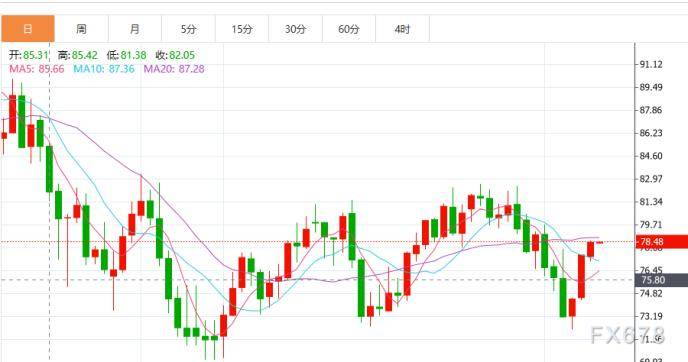This screenshot has width=688, height=362.
Task: Click the MA5 indicator label
Action: (36, 69)
